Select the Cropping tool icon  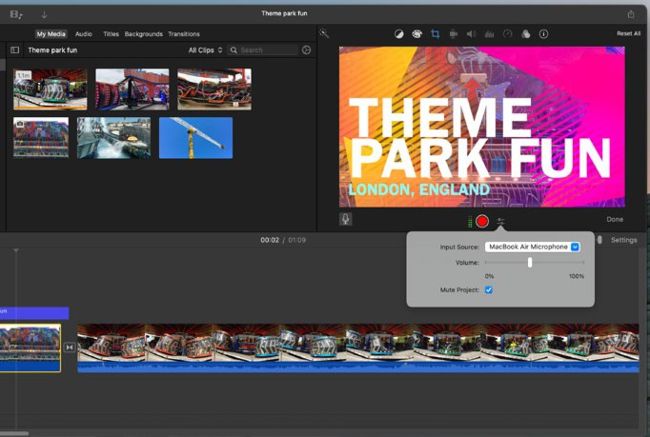pyautogui.click(x=435, y=34)
